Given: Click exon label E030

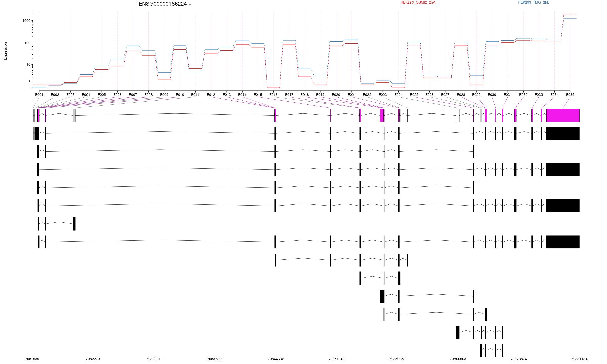Looking at the screenshot, I should point(492,95).
